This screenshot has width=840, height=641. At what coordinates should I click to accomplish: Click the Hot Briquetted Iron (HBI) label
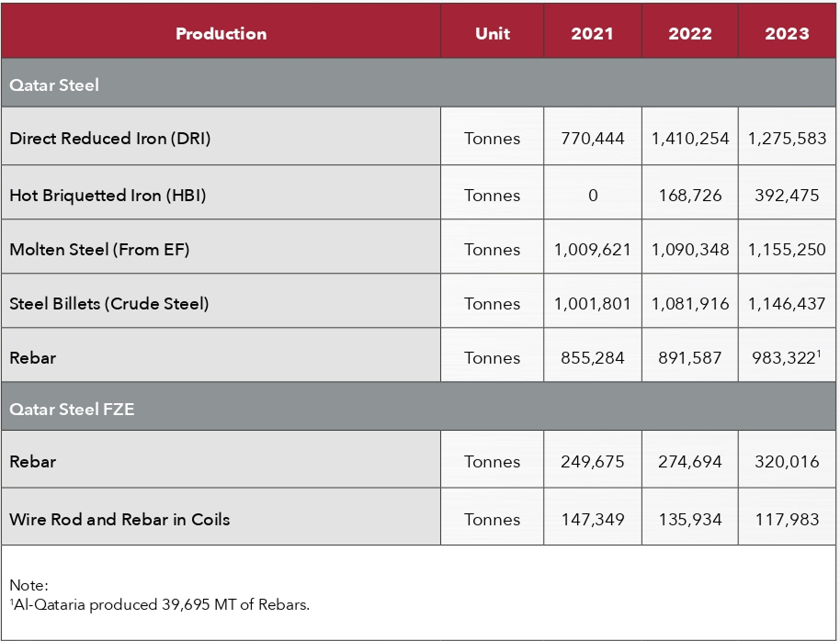(108, 196)
